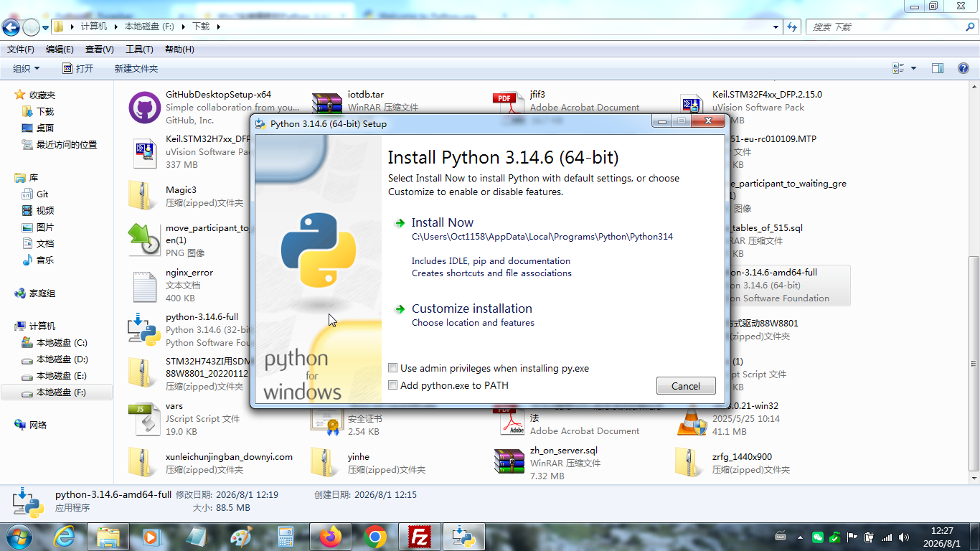980x551 pixels.
Task: Change view with the view mode icon
Action: [x=898, y=68]
